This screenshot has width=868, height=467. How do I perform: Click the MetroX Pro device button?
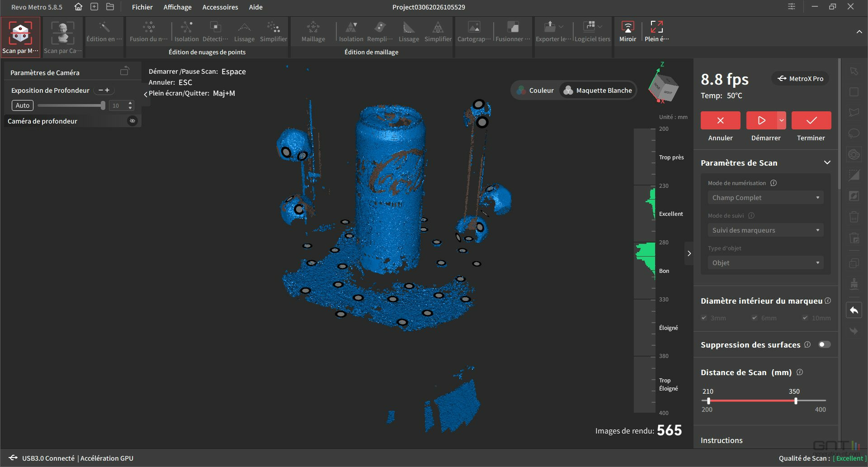pyautogui.click(x=800, y=78)
